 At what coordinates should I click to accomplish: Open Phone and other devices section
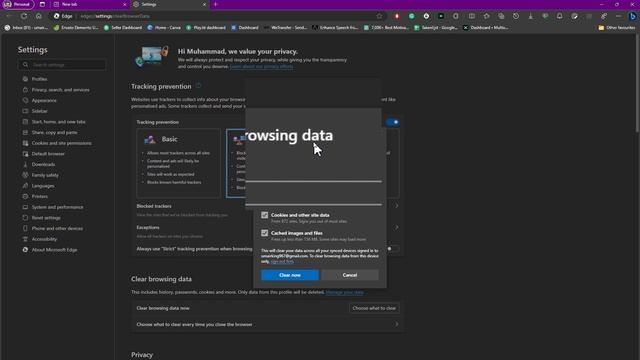[57, 229]
